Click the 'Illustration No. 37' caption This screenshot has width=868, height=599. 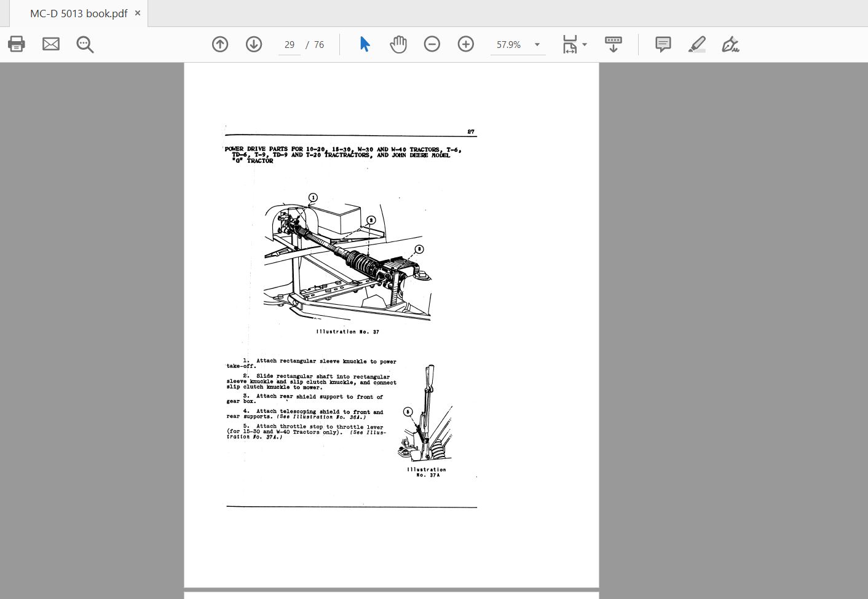[x=348, y=332]
